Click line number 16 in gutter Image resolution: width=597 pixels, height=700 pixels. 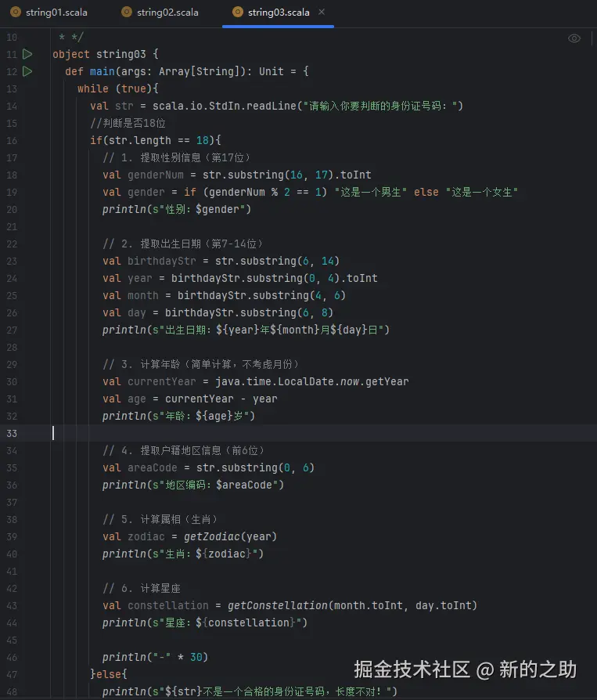pos(12,141)
